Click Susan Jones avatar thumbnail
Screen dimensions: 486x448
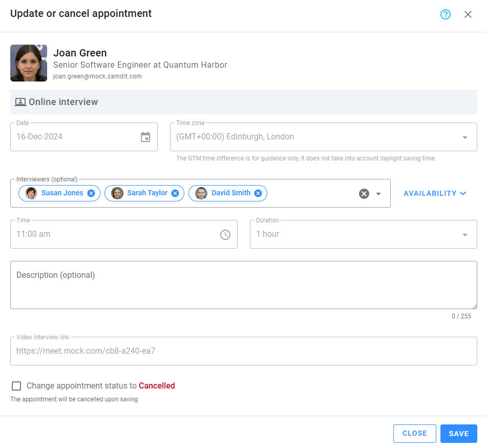30,193
